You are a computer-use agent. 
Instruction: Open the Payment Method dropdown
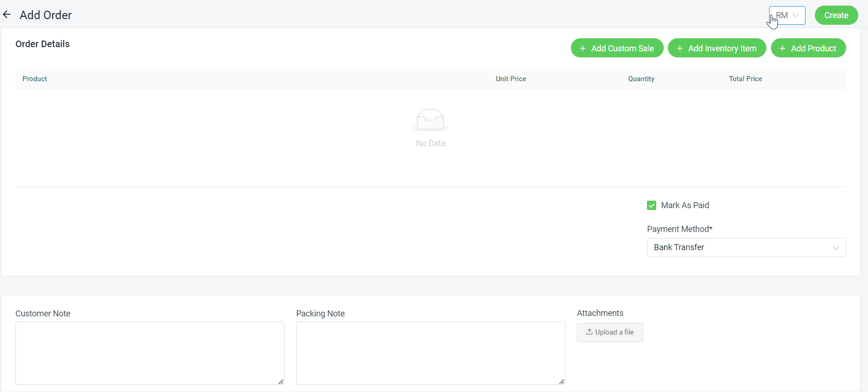(x=746, y=248)
